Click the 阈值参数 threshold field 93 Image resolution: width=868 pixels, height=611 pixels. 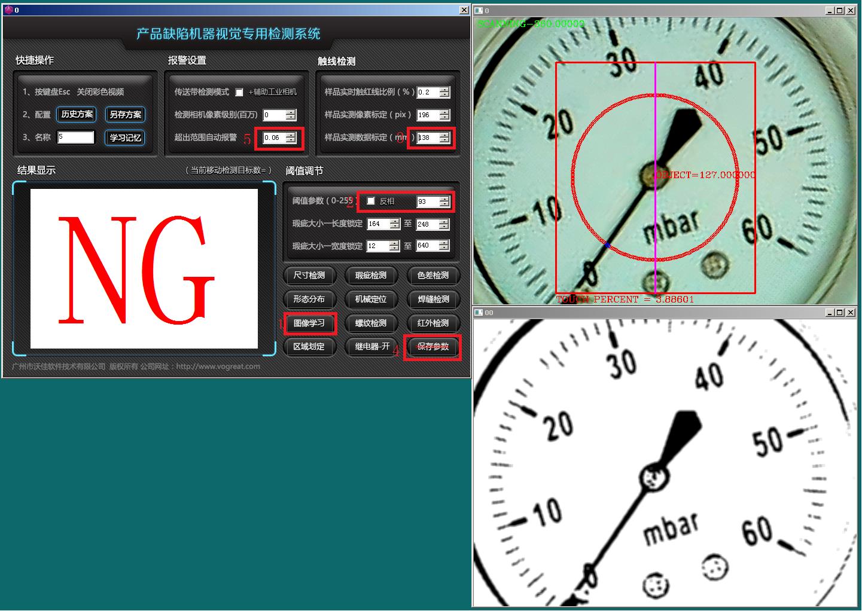click(428, 201)
